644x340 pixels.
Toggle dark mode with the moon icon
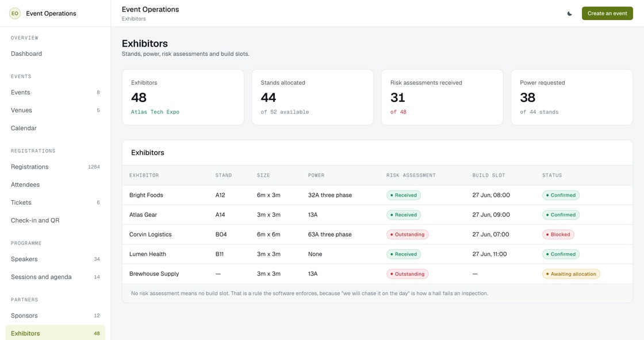[570, 14]
